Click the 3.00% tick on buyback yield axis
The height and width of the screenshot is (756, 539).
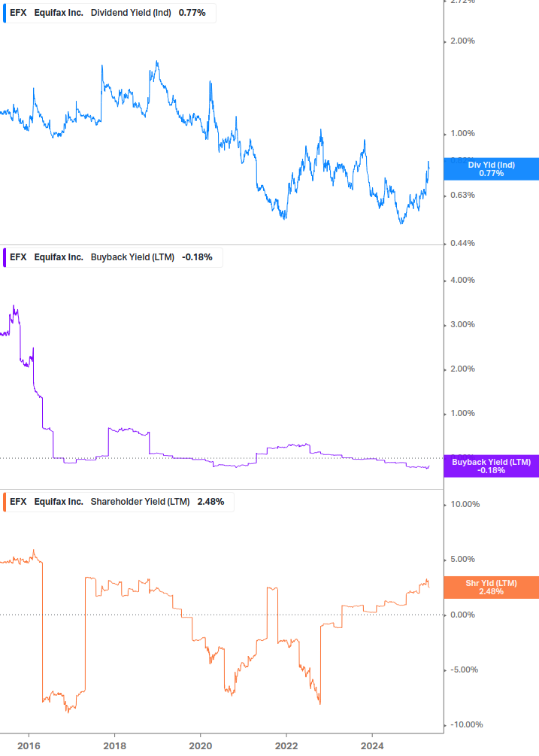462,324
